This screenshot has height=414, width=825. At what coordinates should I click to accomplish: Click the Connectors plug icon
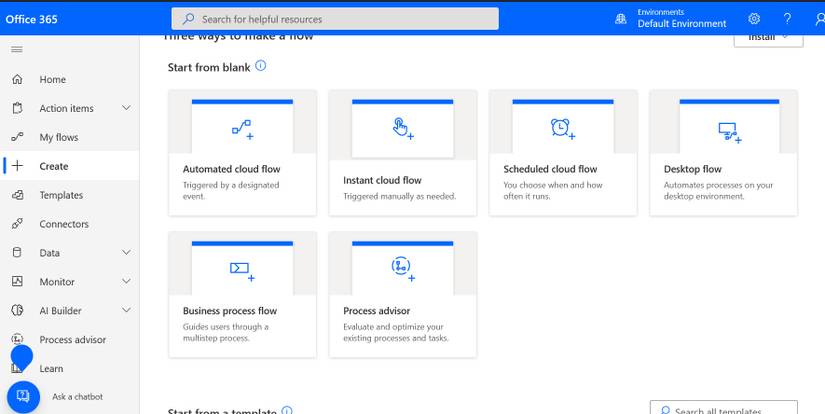coord(17,224)
